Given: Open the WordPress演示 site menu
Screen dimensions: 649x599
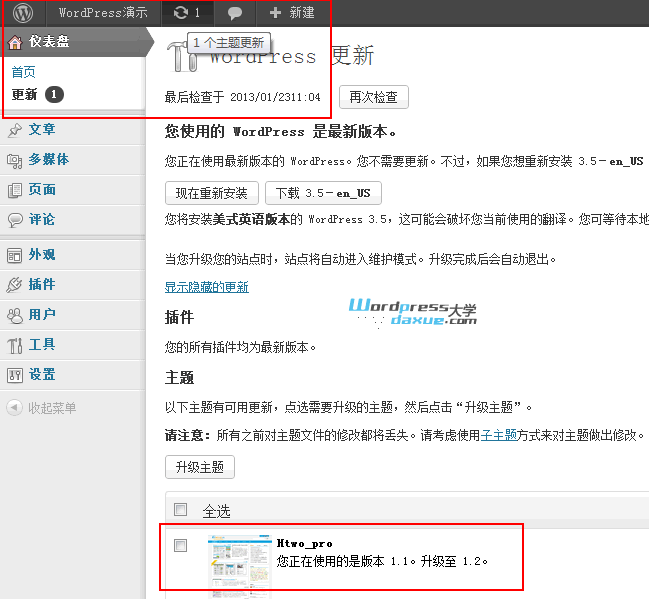Looking at the screenshot, I should (103, 13).
